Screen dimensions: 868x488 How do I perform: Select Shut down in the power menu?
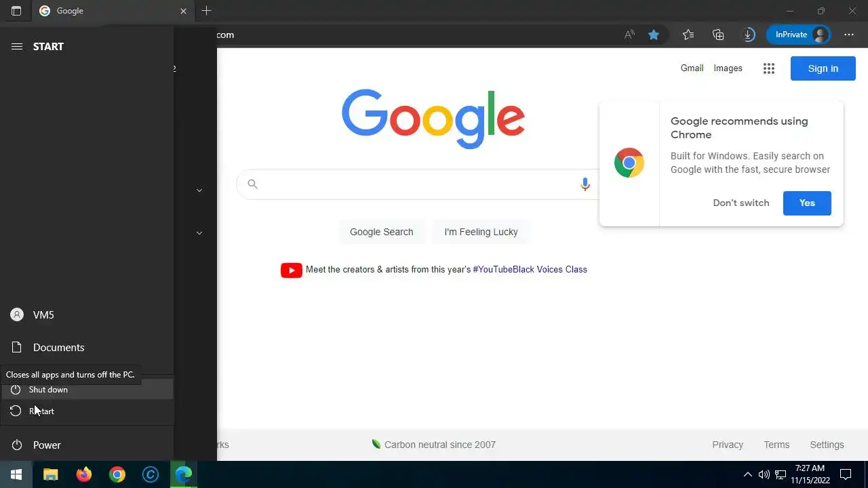(x=87, y=390)
